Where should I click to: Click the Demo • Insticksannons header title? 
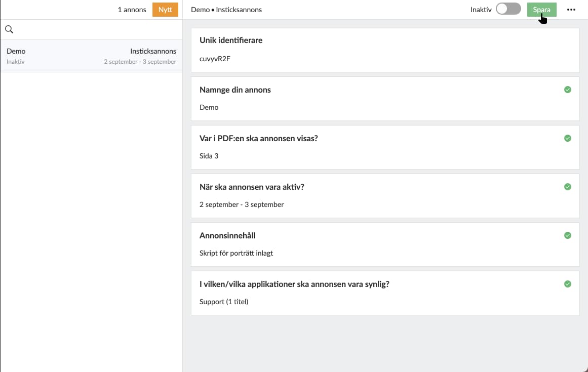pos(226,10)
